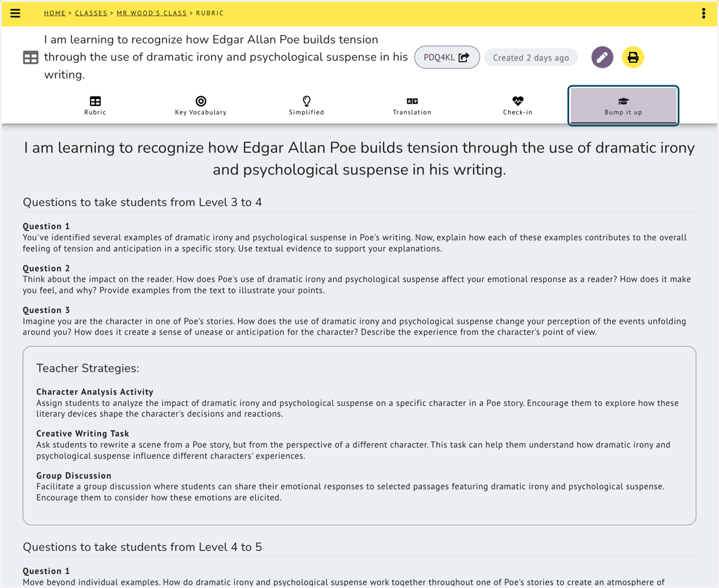Click the heading Questions Level 4 to 5

[142, 547]
